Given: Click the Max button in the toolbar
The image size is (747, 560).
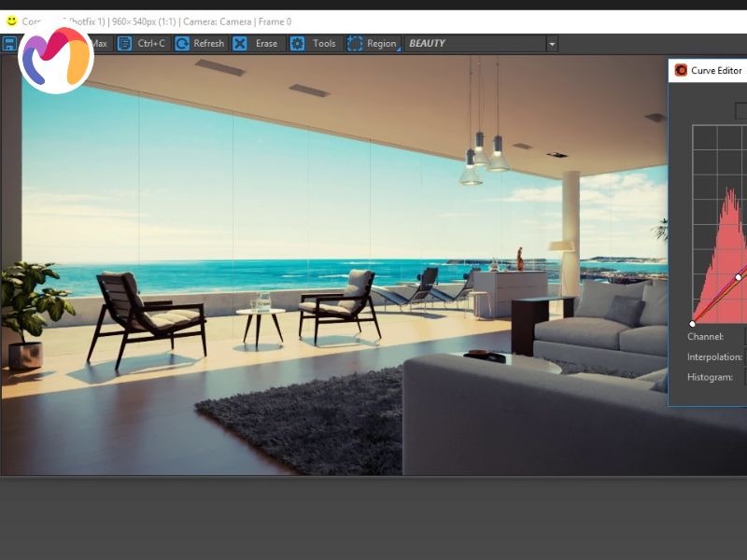Looking at the screenshot, I should click(98, 44).
